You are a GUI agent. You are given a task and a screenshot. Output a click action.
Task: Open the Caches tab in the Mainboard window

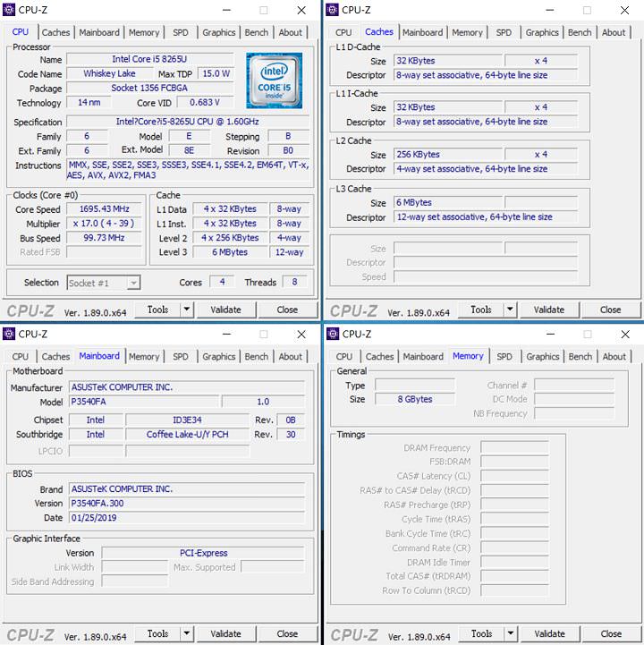point(55,357)
